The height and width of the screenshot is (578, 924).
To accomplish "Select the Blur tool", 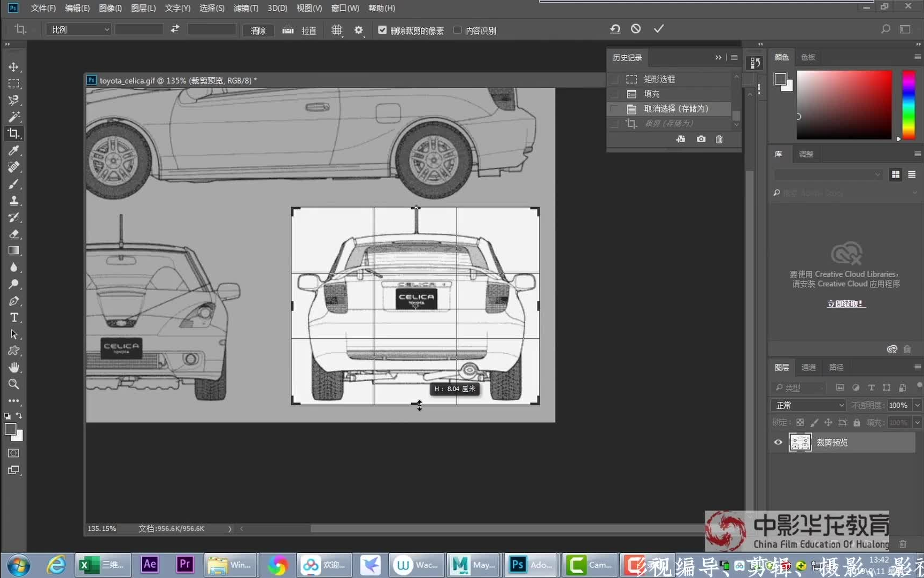I will tap(14, 267).
